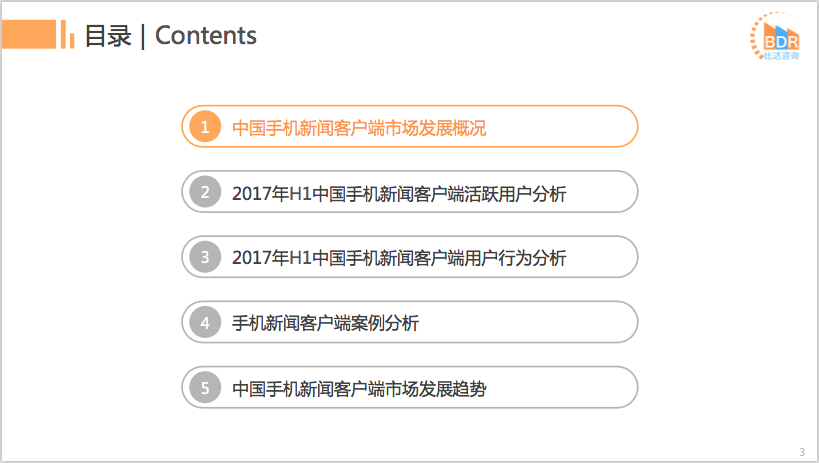Select 手机新闻客户端案例分析 entry
The width and height of the screenshot is (819, 463).
coord(325,323)
